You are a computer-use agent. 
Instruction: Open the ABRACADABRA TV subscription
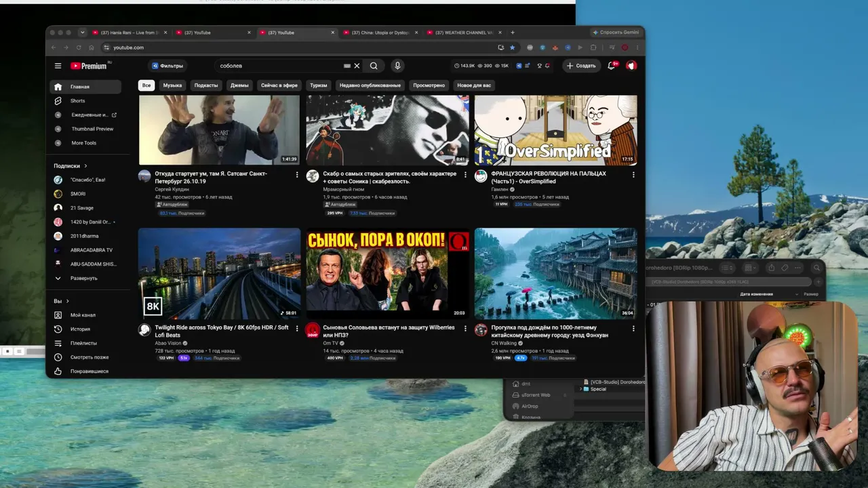(85, 250)
